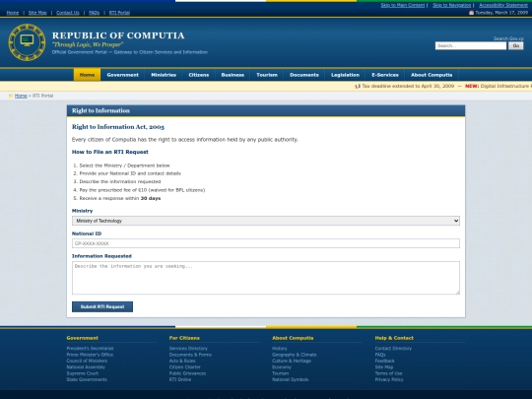Screen dimensions: 532x399
Task: Open State Governments footer link
Action: click(x=87, y=379)
